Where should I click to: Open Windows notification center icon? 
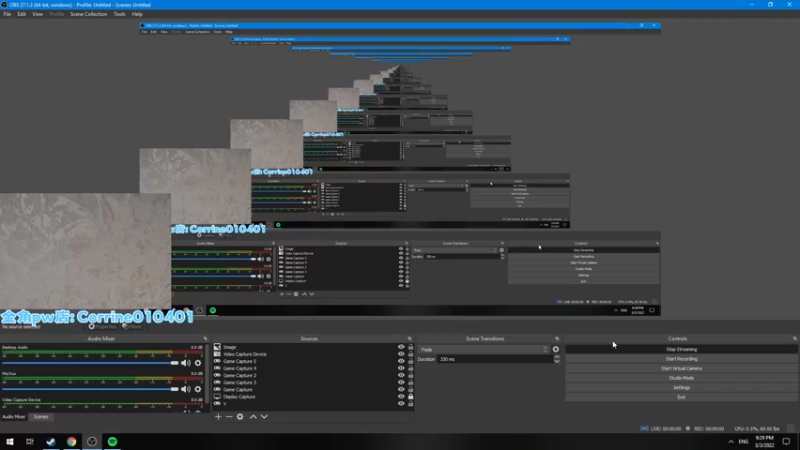786,441
